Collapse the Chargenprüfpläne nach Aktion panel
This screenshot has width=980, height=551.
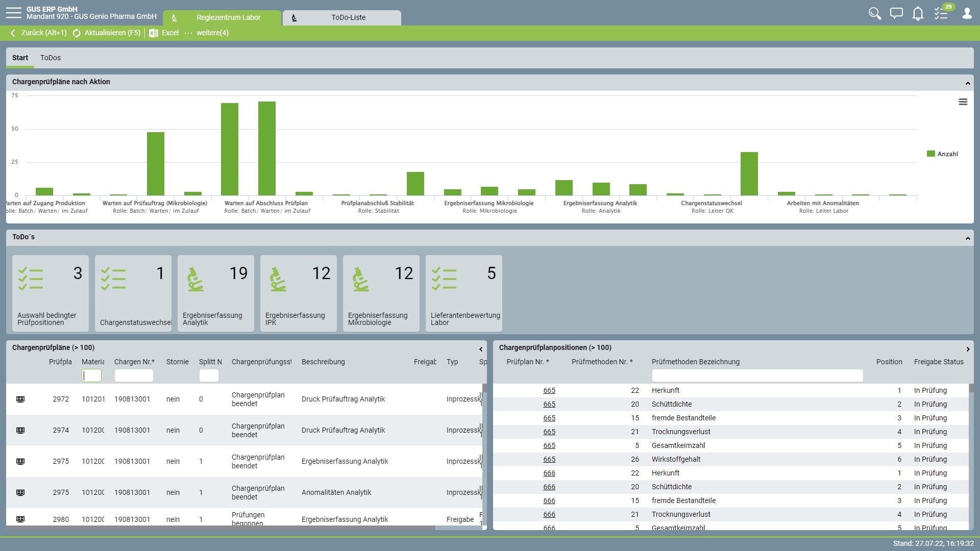967,83
